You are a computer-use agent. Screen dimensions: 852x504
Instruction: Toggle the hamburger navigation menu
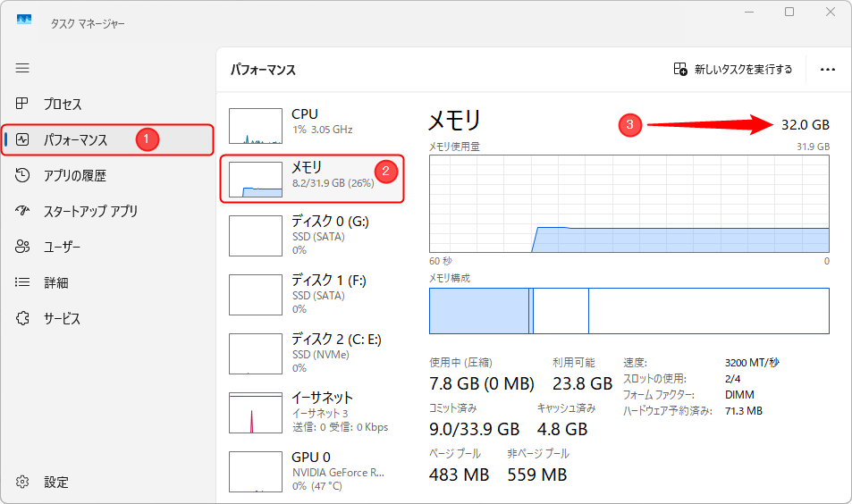point(22,68)
